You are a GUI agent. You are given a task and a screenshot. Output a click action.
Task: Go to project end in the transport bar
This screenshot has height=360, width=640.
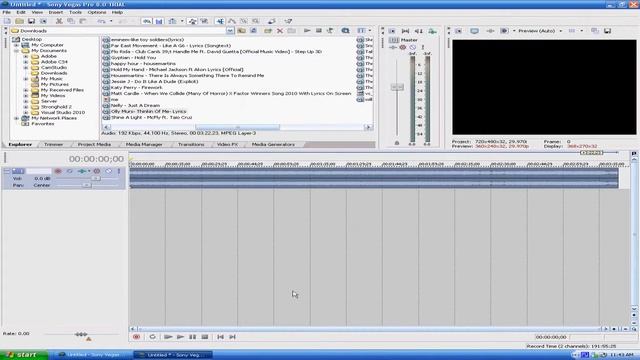[x=232, y=337]
